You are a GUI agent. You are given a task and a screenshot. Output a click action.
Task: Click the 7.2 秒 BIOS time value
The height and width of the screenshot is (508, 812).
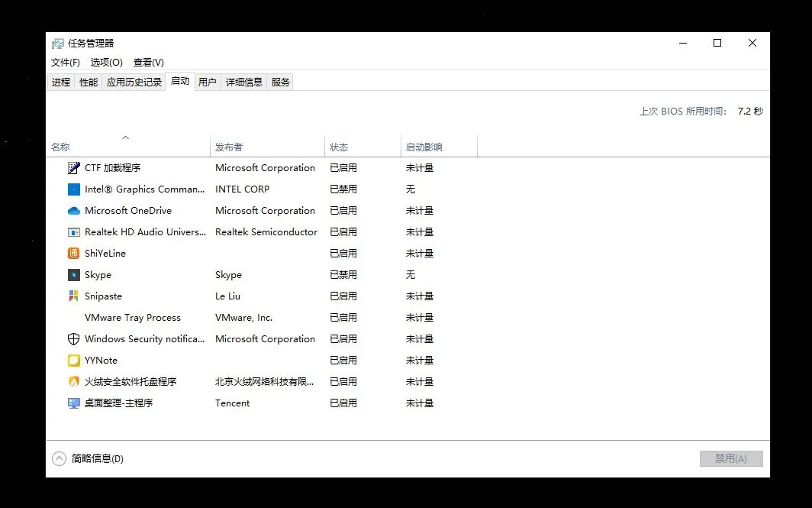coord(750,112)
